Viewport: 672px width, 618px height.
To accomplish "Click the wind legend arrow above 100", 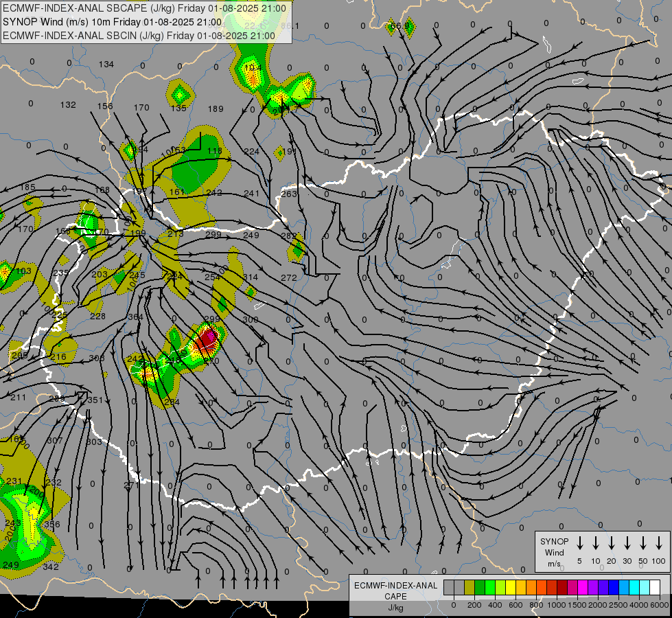I will [x=659, y=543].
